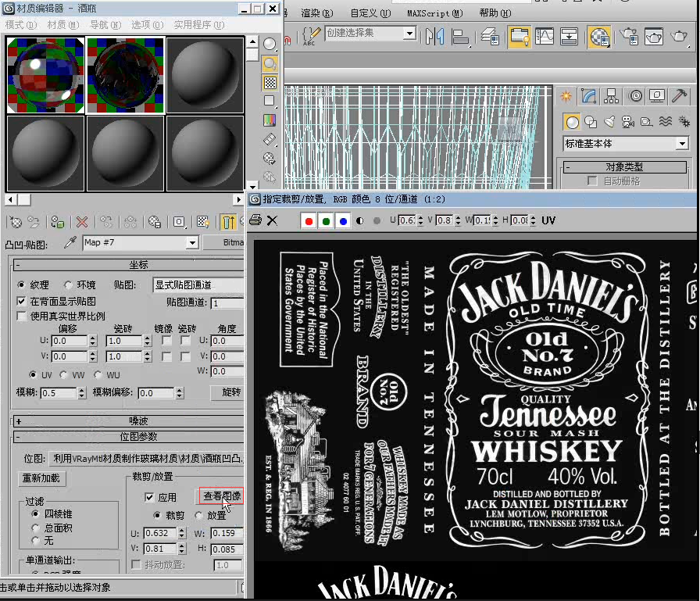The image size is (700, 601).
Task: Click Align tool icon in main toolbar
Action: click(460, 36)
